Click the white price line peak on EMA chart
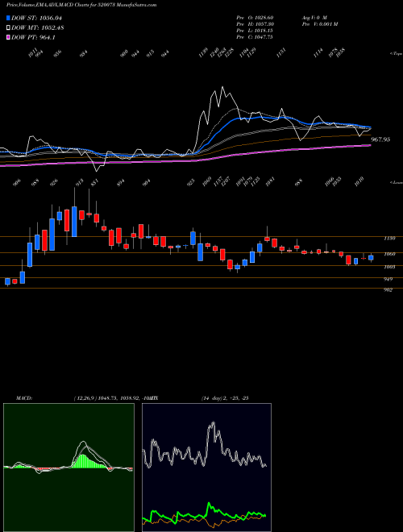 click(223, 87)
